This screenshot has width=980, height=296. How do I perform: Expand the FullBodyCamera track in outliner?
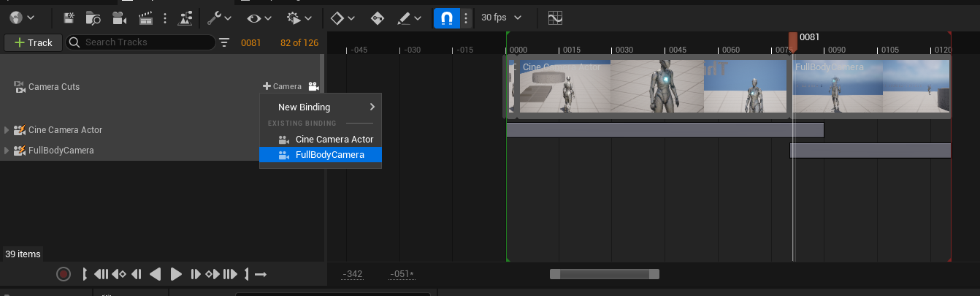tap(7, 151)
